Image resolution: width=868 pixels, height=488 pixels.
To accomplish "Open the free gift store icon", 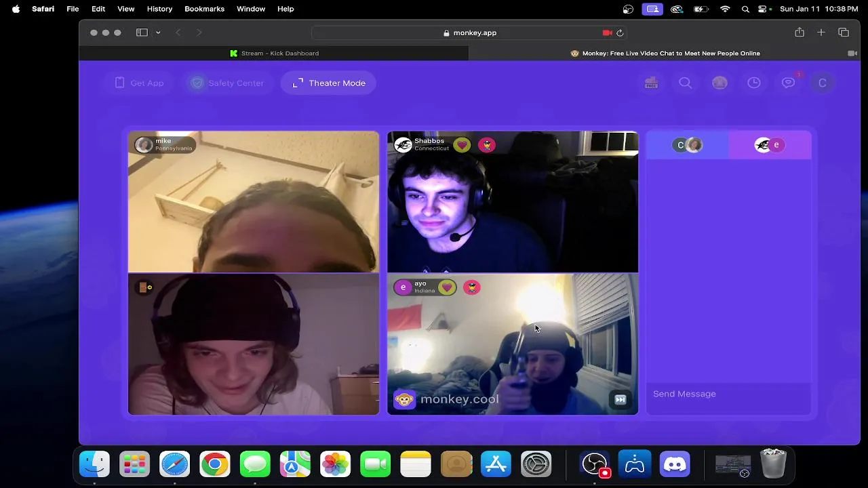I will tap(651, 83).
